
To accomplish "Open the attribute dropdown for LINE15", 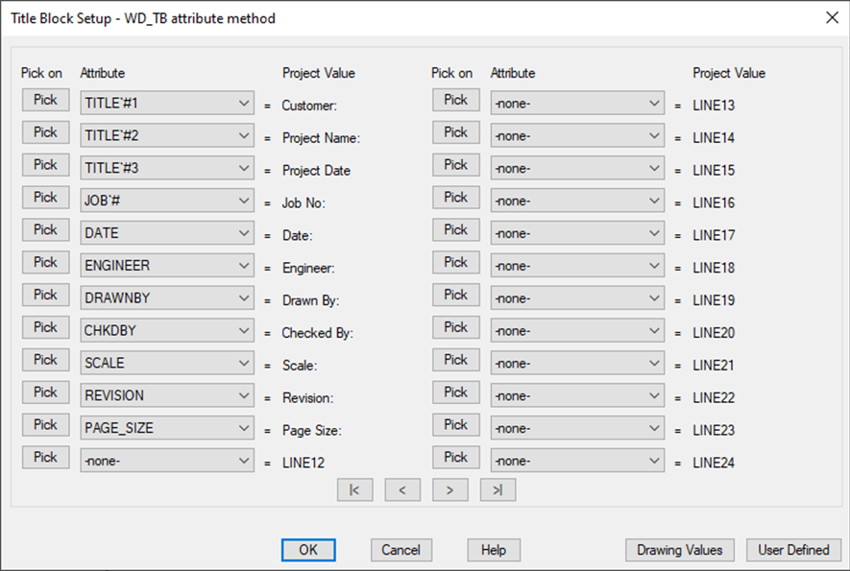I will click(x=577, y=168).
